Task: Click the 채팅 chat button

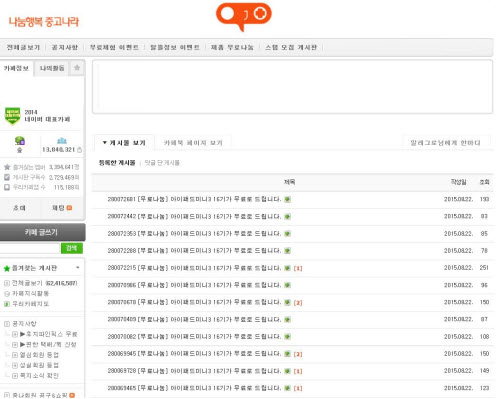Action: 59,208
